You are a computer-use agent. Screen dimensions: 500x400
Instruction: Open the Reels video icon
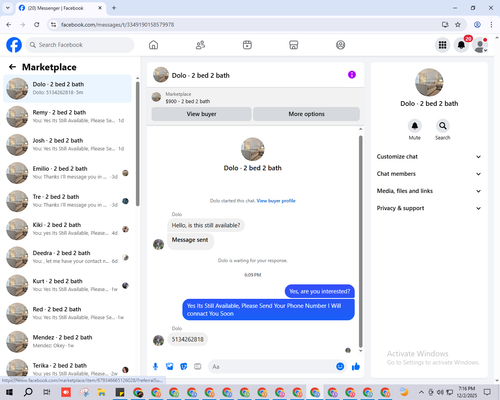[x=247, y=45]
